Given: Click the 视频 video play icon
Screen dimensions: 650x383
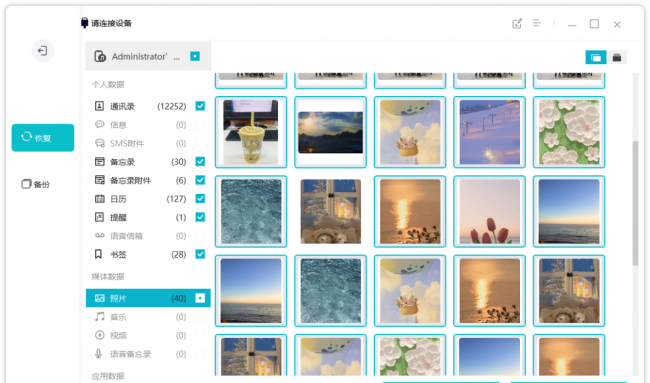Looking at the screenshot, I should point(99,335).
